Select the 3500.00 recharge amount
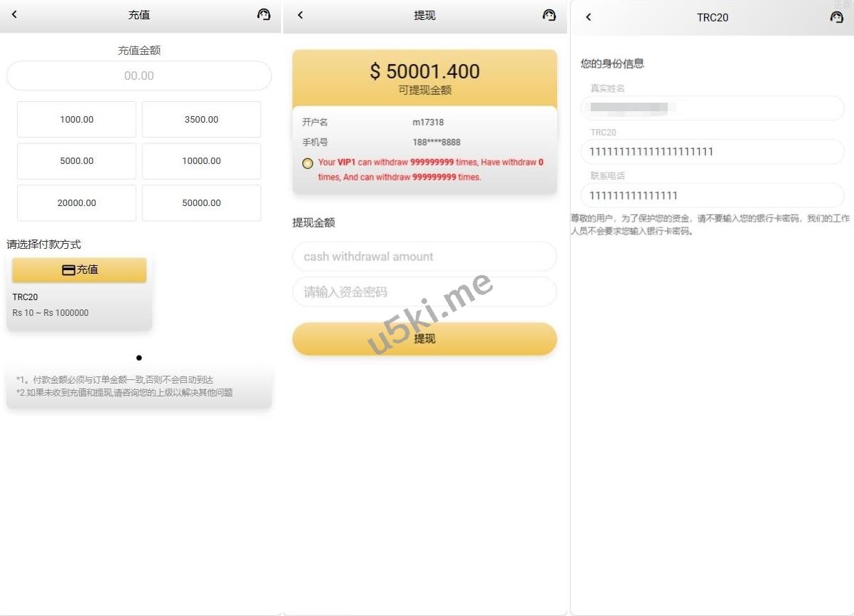Screen dimensions: 854x616 pos(201,119)
